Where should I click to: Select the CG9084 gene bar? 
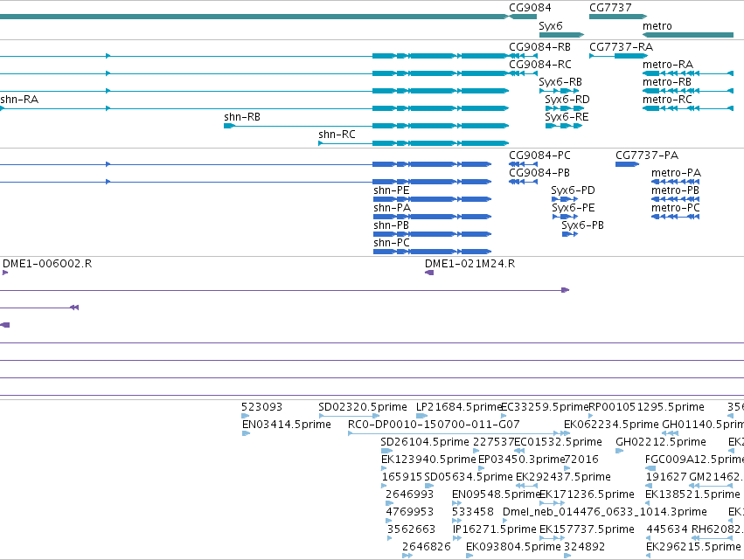tap(523, 17)
